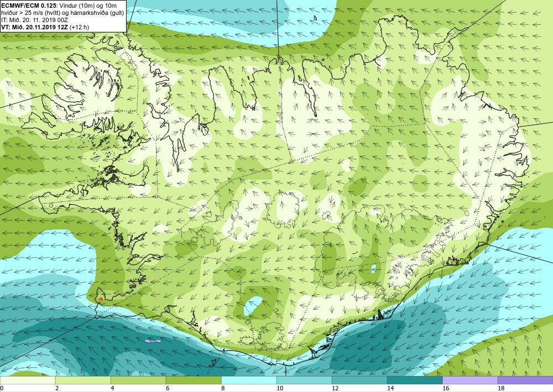Click the dark teal 14–16 legend swatch
The height and width of the screenshot is (392, 553).
pyautogui.click(x=415, y=380)
